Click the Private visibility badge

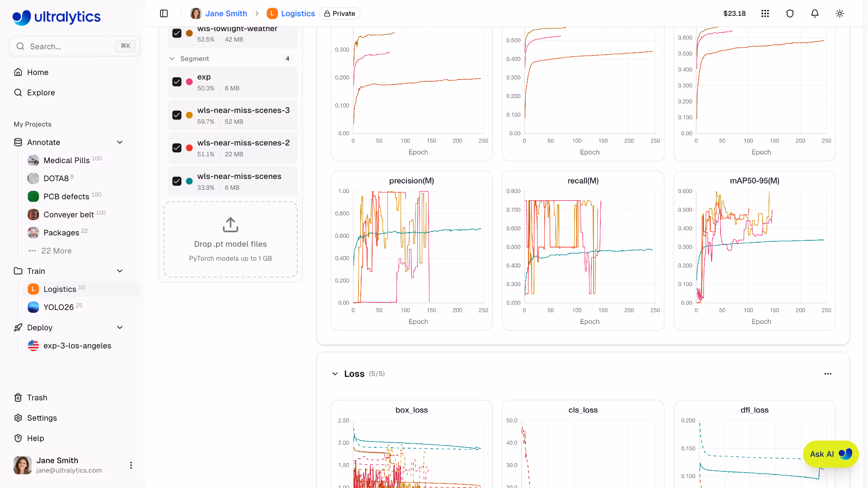(340, 14)
